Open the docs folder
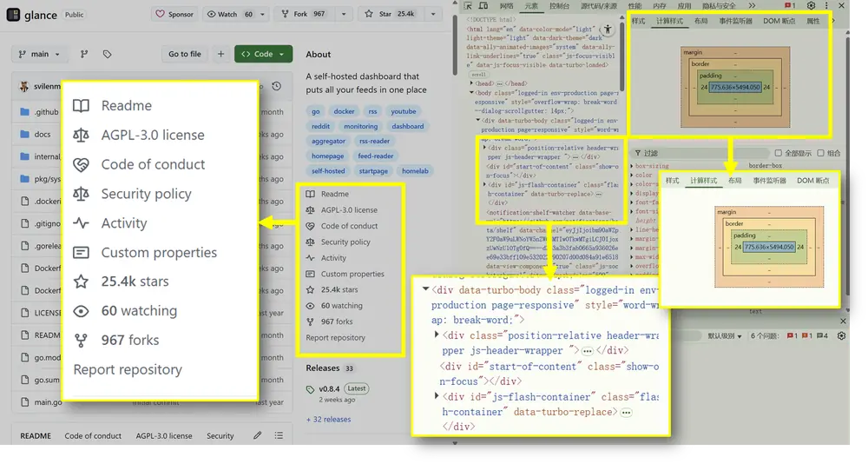This screenshot has width=868, height=464. point(42,134)
